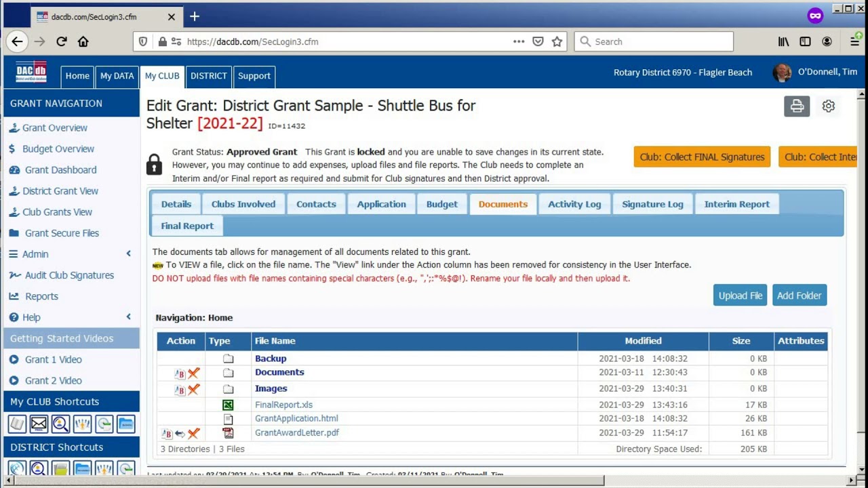Screen dimensions: 868x488
Task: Bookmark this page with the star icon
Action: (557, 41)
